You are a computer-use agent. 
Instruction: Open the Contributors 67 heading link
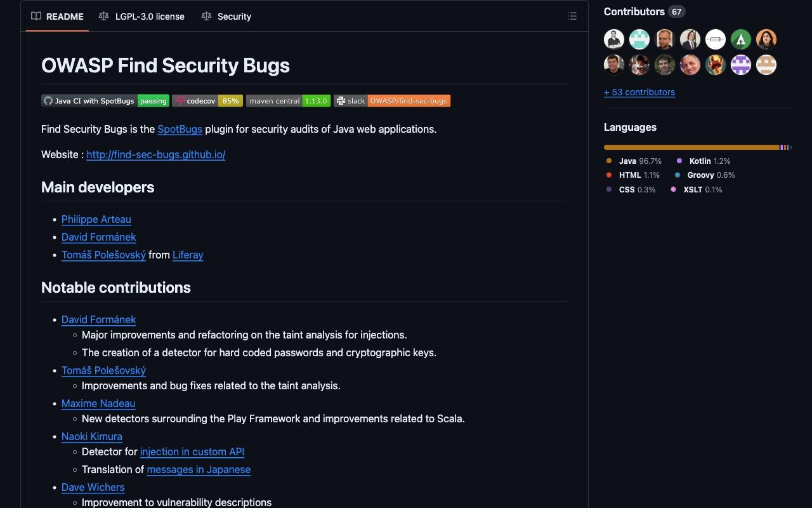coord(645,11)
